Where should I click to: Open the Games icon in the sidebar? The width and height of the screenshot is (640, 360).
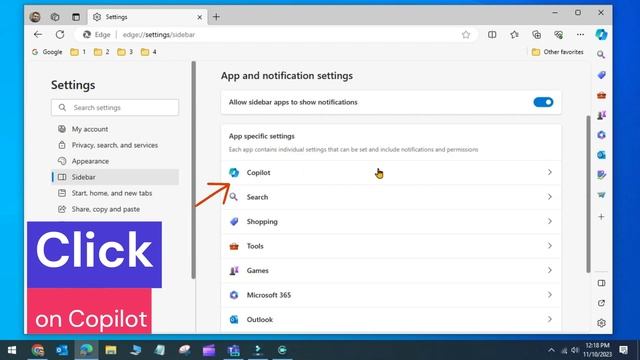(601, 115)
